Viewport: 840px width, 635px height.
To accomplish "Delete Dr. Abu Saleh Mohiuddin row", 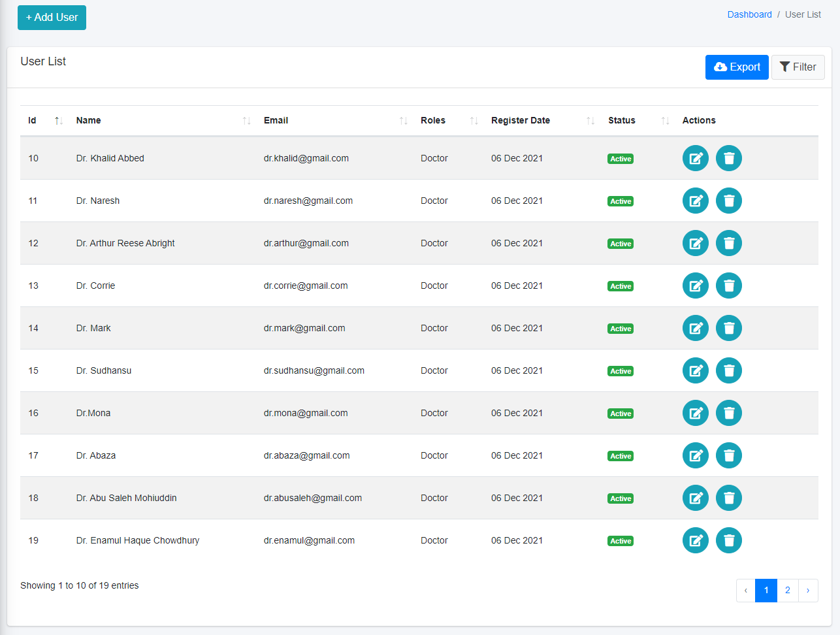I will (x=728, y=498).
